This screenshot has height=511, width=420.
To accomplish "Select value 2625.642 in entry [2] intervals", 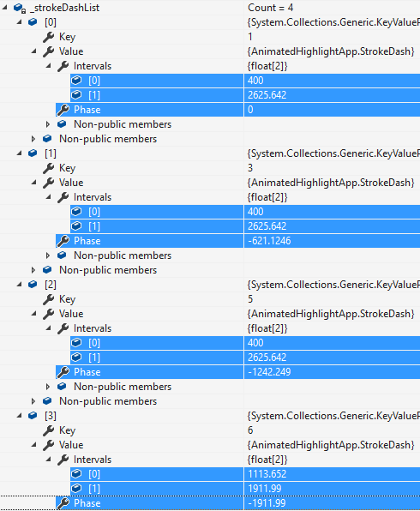I will coord(267,358).
